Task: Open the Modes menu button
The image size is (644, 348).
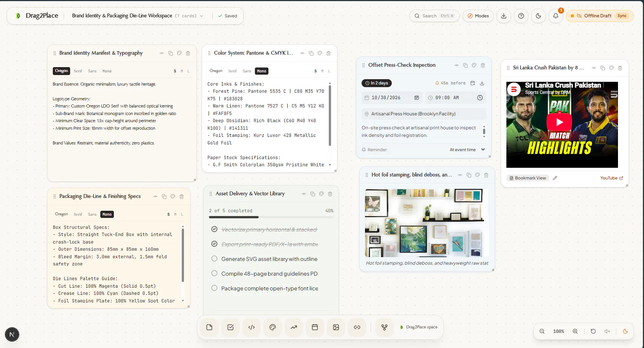Action: tap(478, 16)
